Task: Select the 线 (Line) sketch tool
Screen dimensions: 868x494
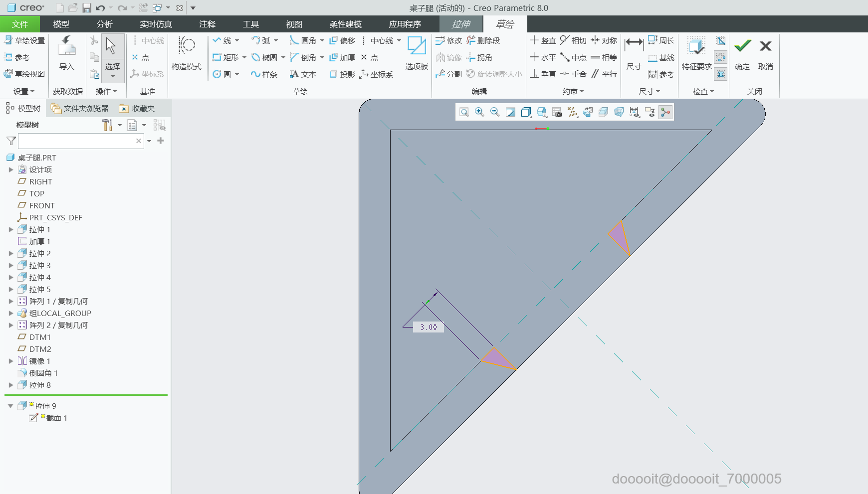Action: [x=222, y=40]
